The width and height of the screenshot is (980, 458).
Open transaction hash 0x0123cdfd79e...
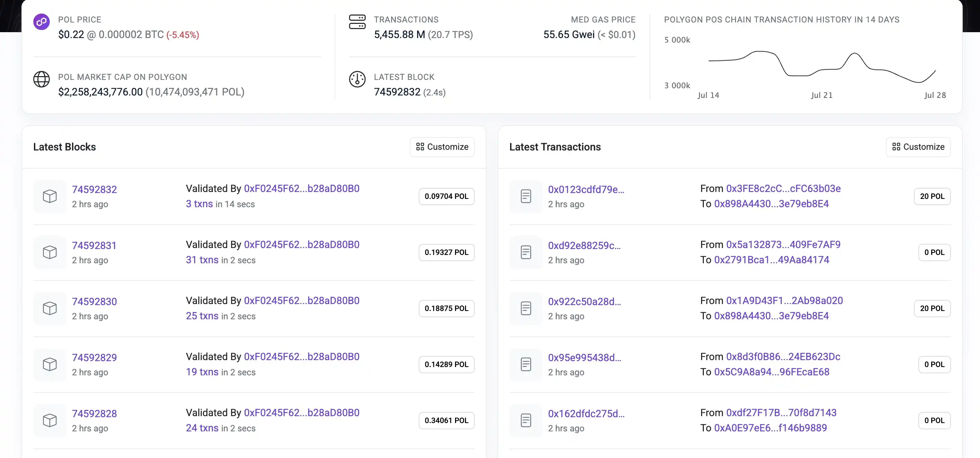point(586,190)
